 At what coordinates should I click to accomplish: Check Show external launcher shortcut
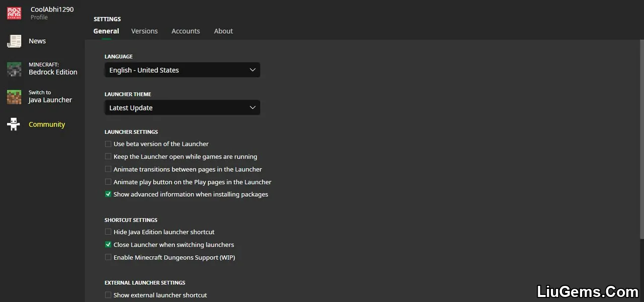108,295
